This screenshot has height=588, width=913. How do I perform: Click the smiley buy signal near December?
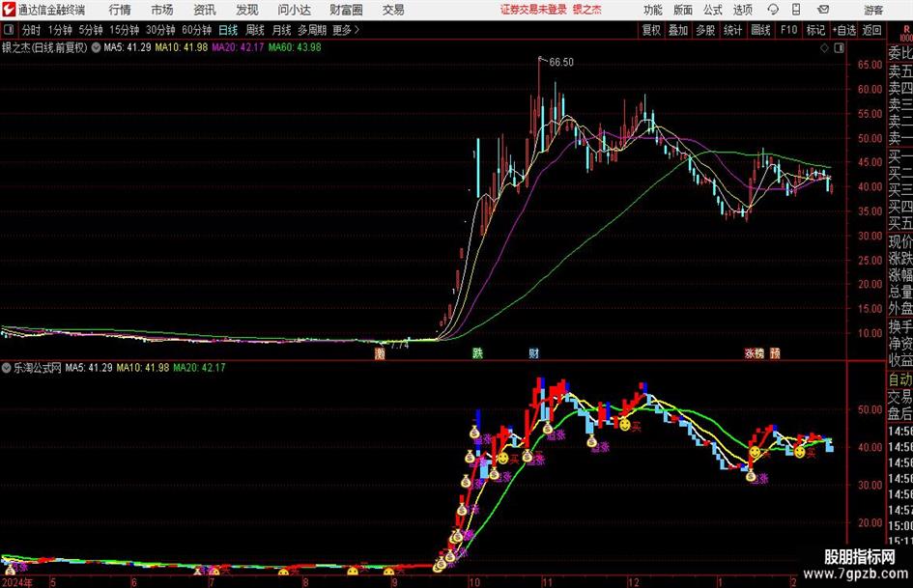[625, 425]
